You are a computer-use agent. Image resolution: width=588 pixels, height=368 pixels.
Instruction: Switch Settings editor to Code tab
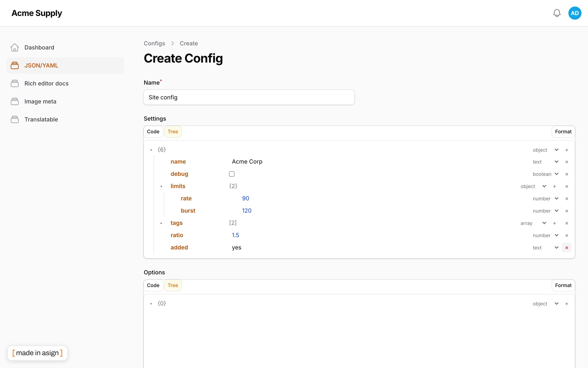[x=153, y=132]
